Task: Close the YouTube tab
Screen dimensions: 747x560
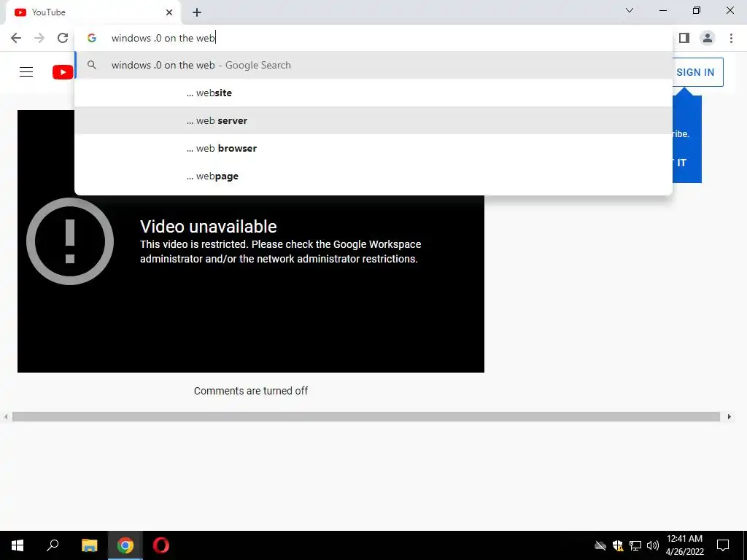Action: (x=169, y=12)
